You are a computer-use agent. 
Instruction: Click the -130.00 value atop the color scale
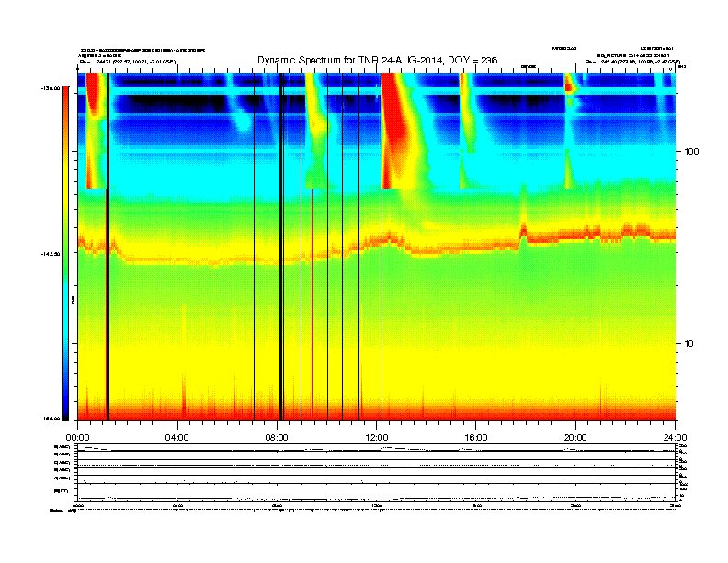51,87
